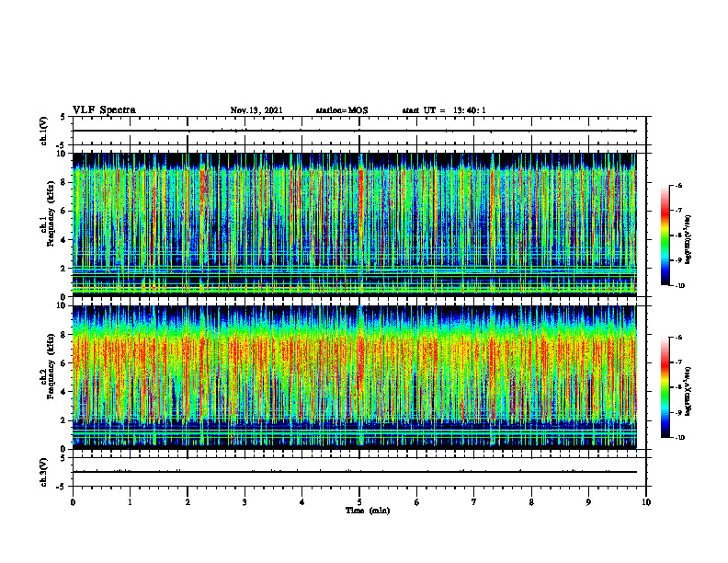The width and height of the screenshot is (728, 563).
Task: Click inside the ch.2 spectrogram panel
Action: click(354, 377)
